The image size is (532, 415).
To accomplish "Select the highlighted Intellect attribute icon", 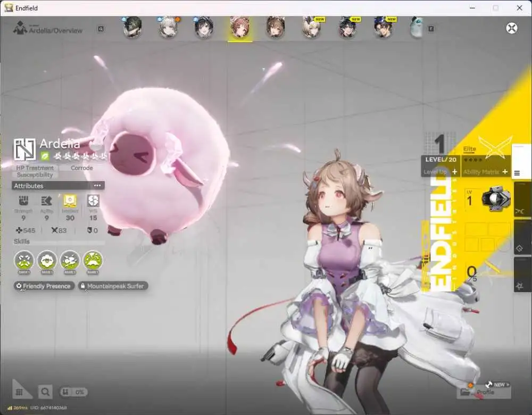I will coord(70,201).
